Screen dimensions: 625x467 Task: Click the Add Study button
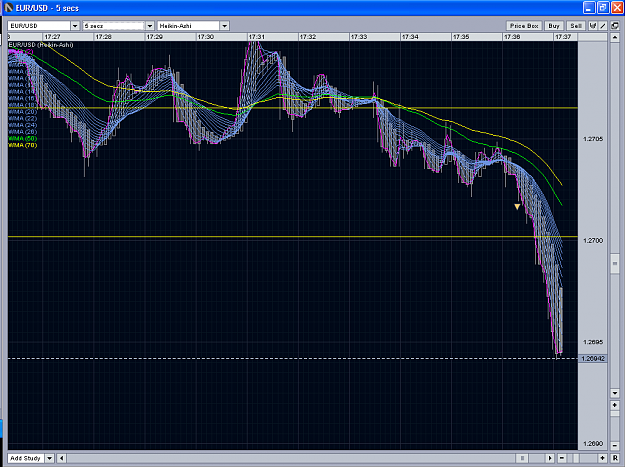click(26, 458)
